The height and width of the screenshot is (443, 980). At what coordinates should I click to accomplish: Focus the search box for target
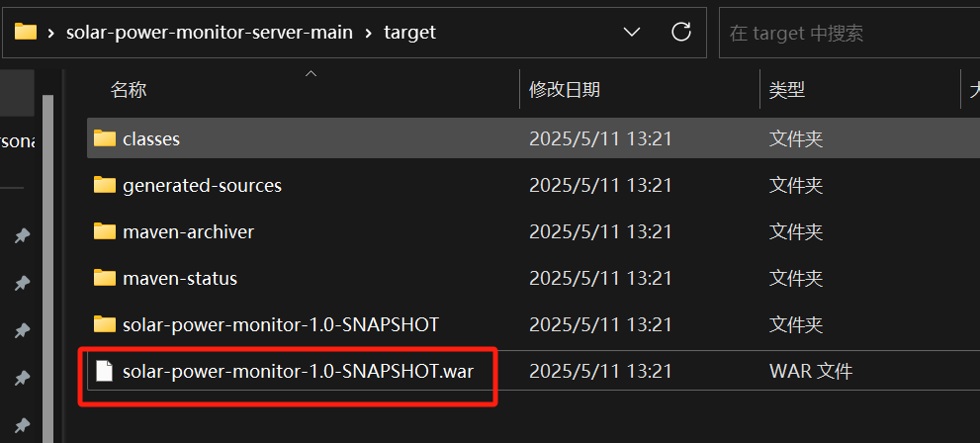click(x=849, y=33)
